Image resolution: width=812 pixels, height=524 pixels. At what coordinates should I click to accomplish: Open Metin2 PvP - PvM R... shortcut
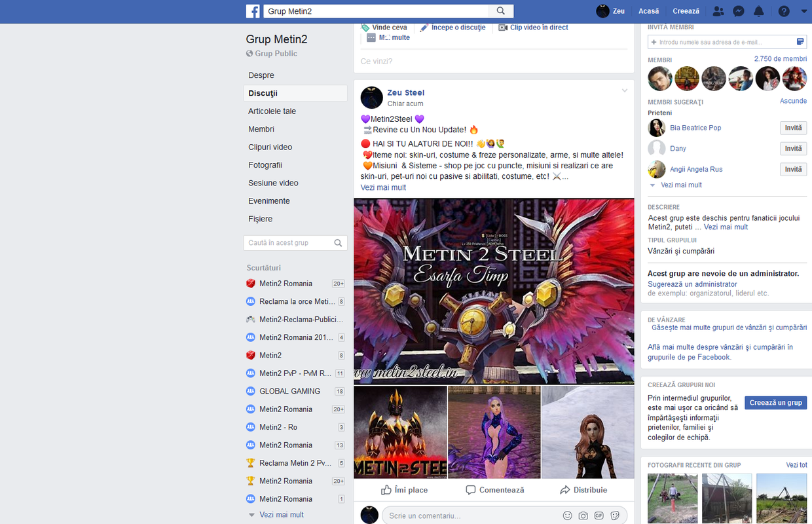pyautogui.click(x=295, y=373)
